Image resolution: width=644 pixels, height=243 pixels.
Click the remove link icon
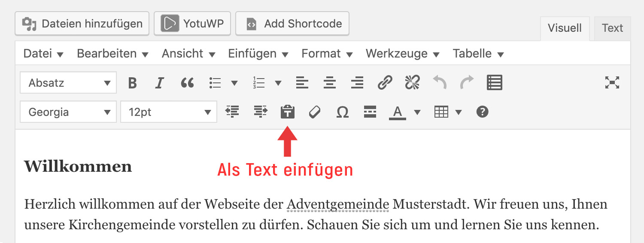[x=412, y=82]
